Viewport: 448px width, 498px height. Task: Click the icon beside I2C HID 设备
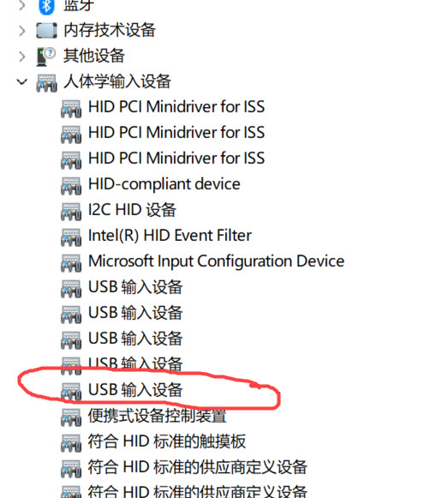(x=71, y=212)
